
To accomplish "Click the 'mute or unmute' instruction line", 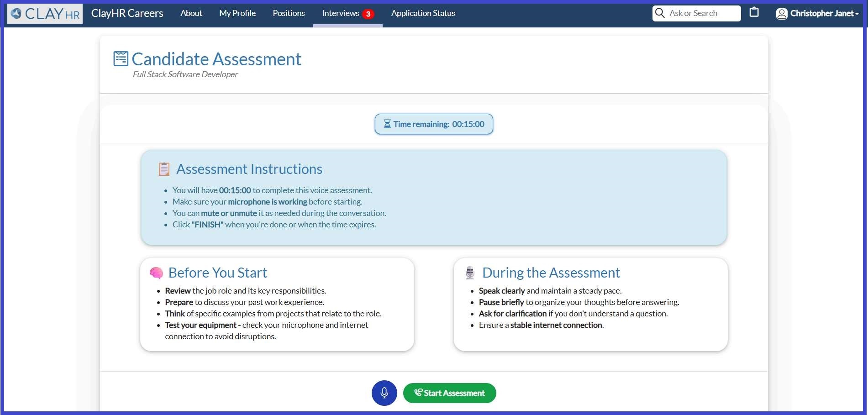I will tap(279, 213).
